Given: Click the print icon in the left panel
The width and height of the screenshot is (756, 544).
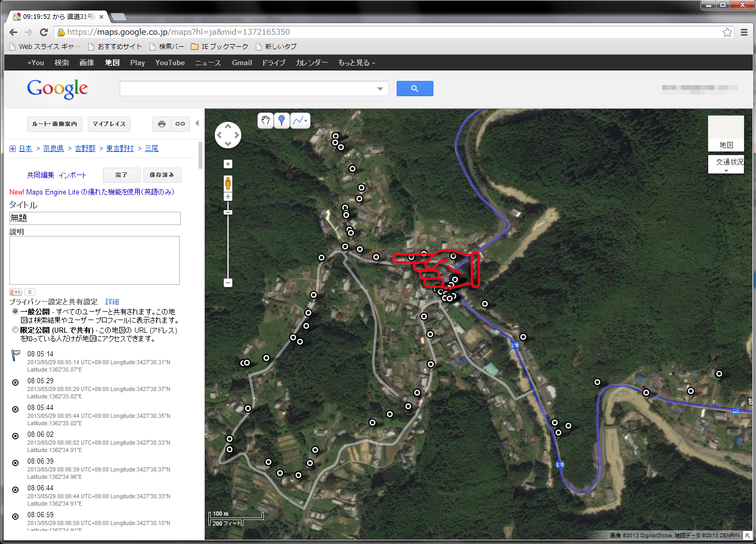Looking at the screenshot, I should point(162,124).
